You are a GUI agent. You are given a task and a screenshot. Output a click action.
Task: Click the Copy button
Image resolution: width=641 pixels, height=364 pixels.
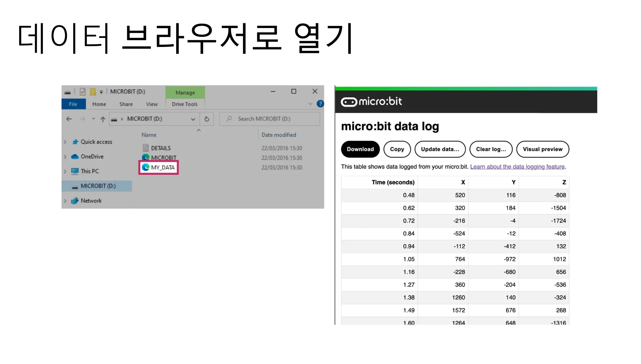click(397, 149)
